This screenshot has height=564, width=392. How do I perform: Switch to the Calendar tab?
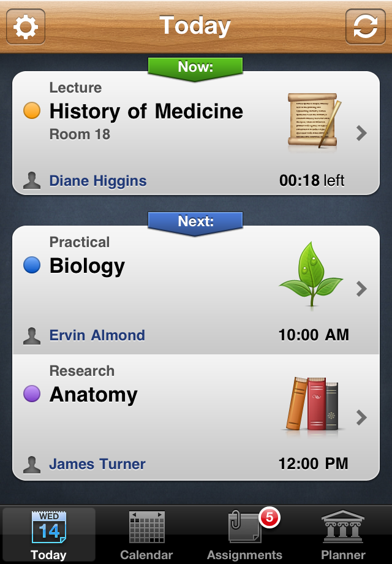tap(146, 535)
